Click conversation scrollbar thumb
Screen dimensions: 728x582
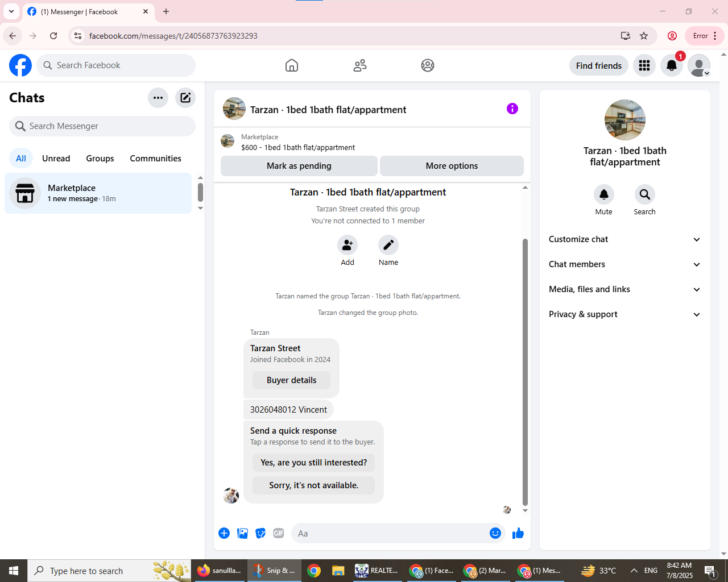[525, 372]
